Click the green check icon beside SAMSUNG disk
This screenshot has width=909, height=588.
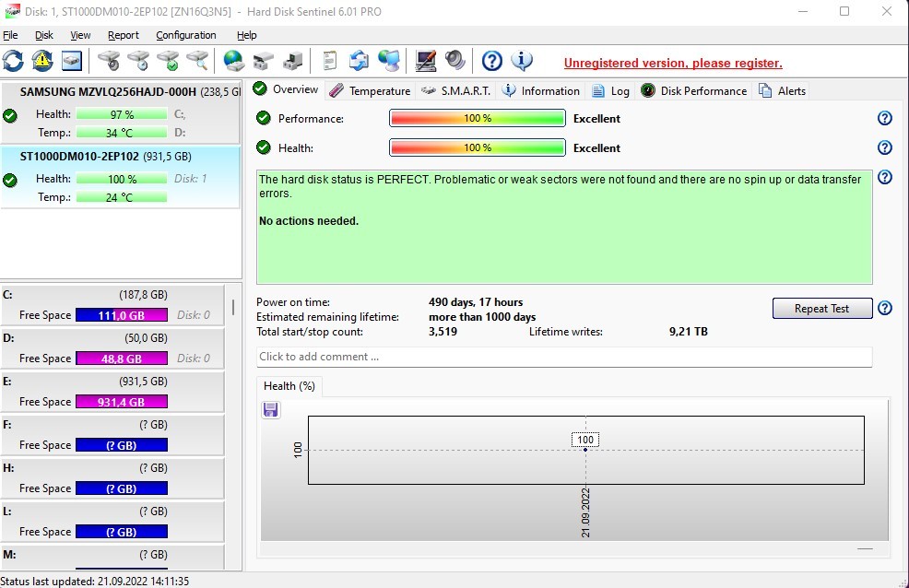[10, 116]
